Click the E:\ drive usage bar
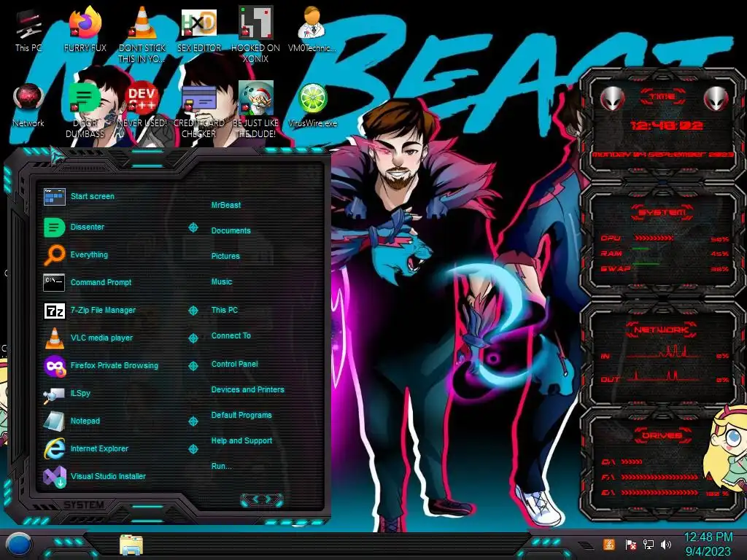Image resolution: width=747 pixels, height=560 pixels. pos(659,493)
